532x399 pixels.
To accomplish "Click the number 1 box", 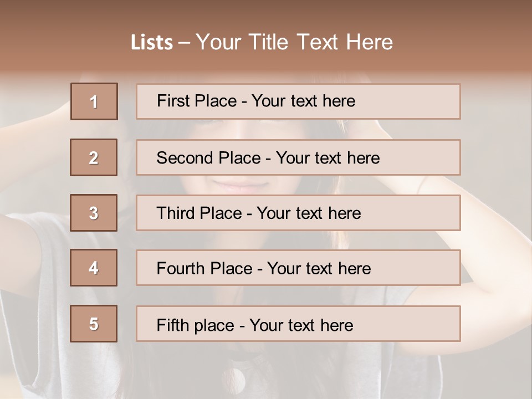I will [94, 101].
